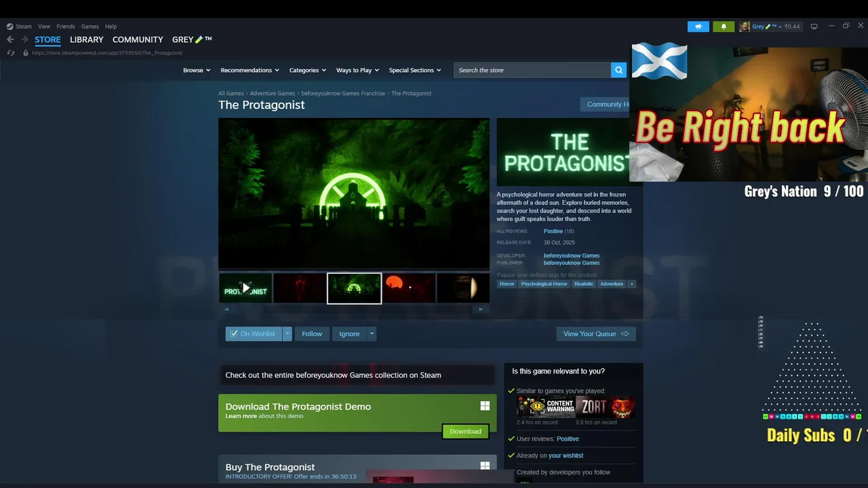Open the GREY profile tab
Image resolution: width=868 pixels, height=488 pixels.
coord(192,39)
